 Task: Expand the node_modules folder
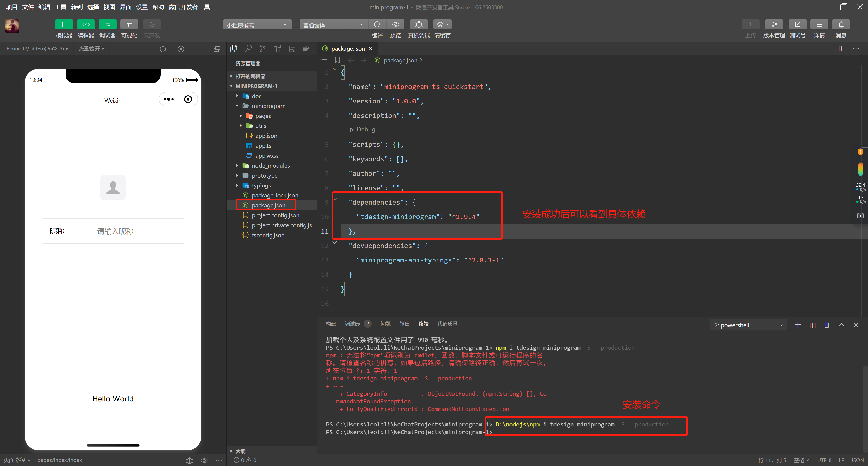(271, 165)
